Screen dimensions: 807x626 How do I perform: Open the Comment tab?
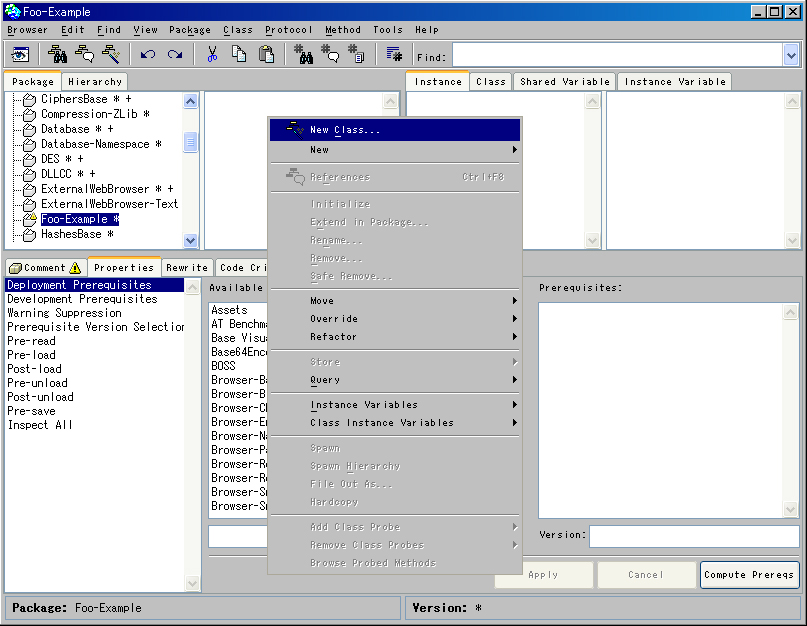(x=45, y=268)
